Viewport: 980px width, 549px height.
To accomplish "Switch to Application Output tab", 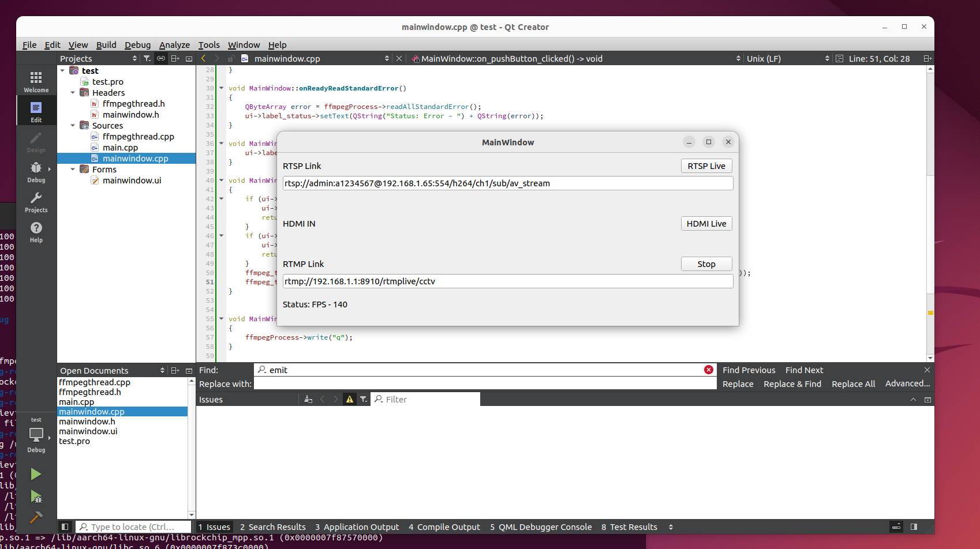I will coord(357,527).
